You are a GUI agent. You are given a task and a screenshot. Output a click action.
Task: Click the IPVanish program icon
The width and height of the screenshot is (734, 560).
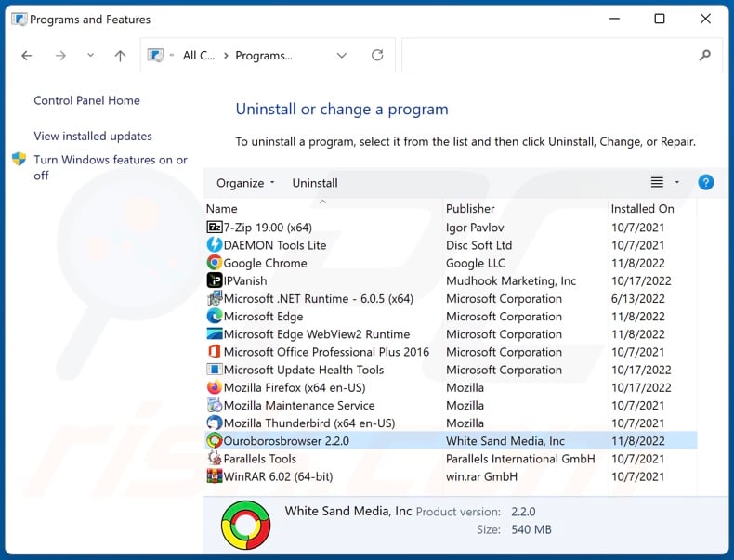pyautogui.click(x=215, y=280)
